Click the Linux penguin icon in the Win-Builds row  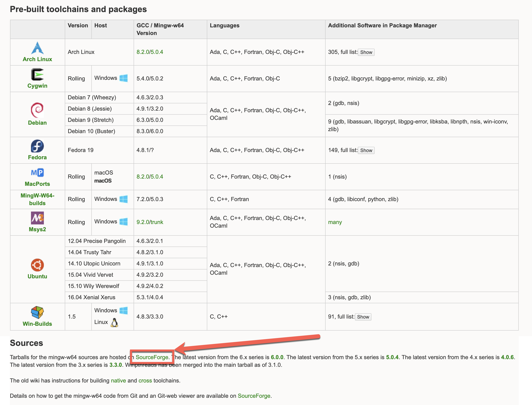point(114,323)
